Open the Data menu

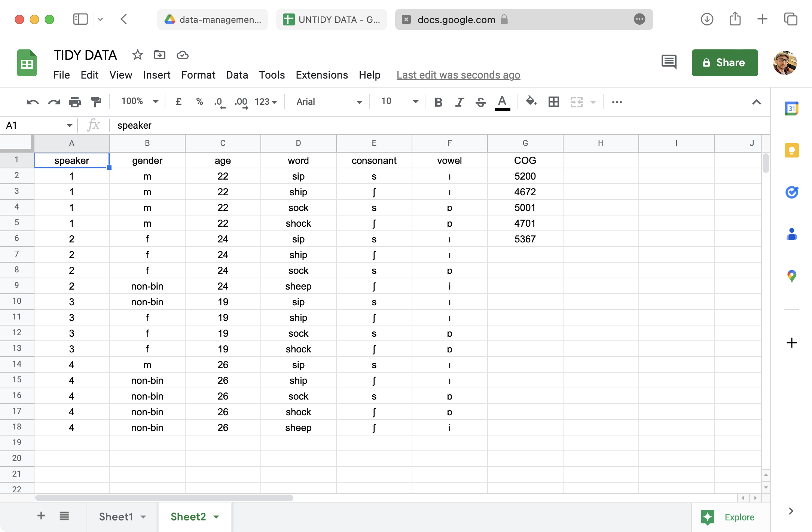coord(237,75)
